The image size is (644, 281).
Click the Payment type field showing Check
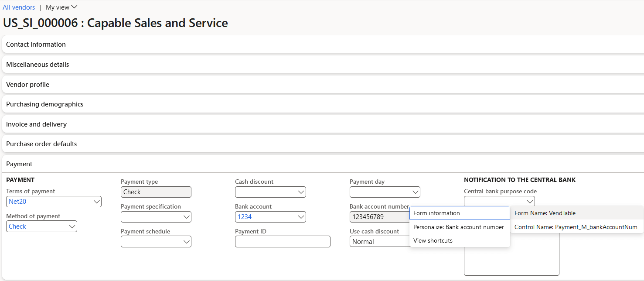point(156,192)
